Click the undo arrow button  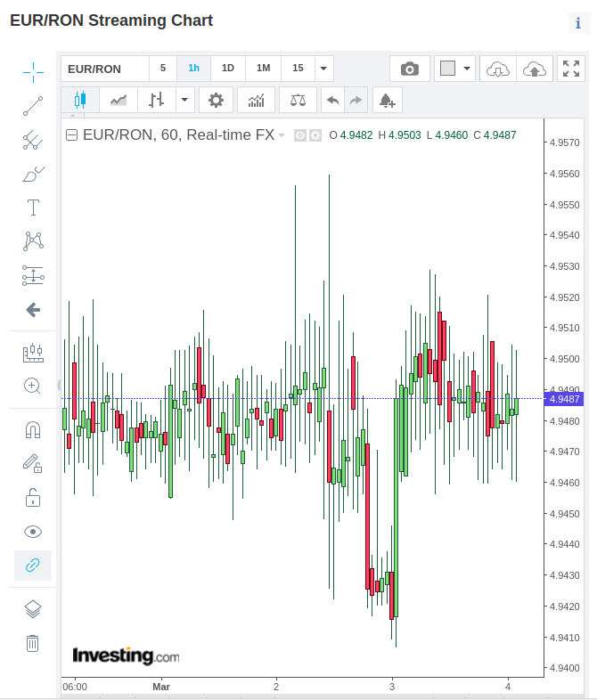(x=332, y=100)
